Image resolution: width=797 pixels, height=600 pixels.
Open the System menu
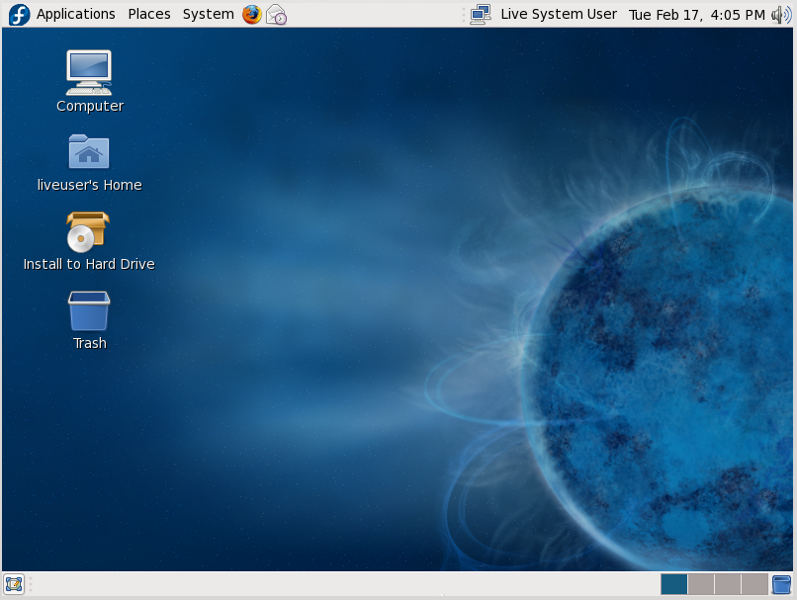coord(208,14)
